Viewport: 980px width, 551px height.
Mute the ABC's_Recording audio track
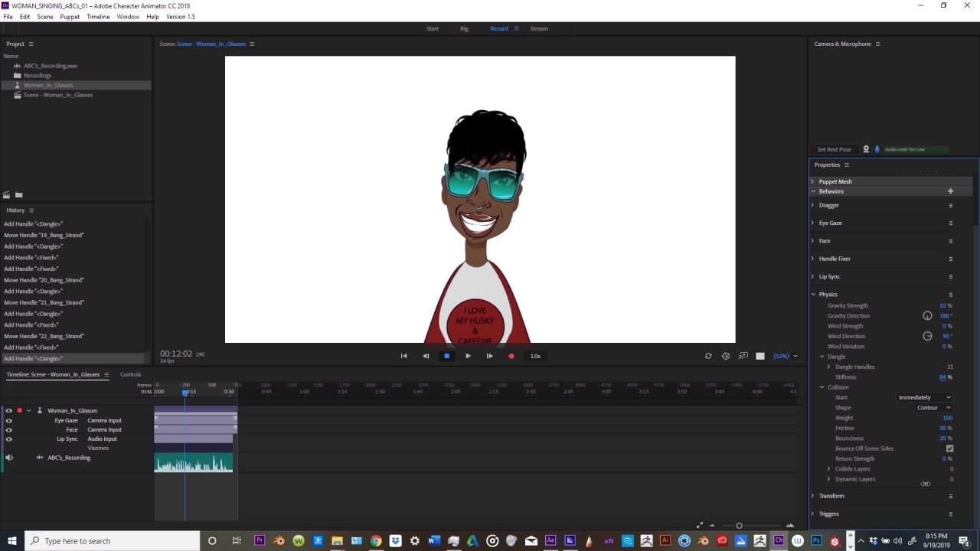click(x=9, y=458)
